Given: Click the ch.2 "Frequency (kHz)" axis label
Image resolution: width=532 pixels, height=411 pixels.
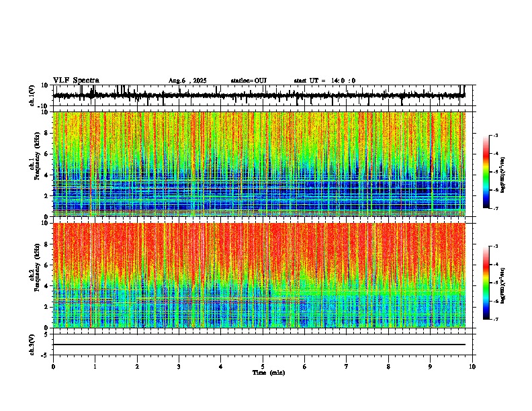Looking at the screenshot, I should coord(37,267).
